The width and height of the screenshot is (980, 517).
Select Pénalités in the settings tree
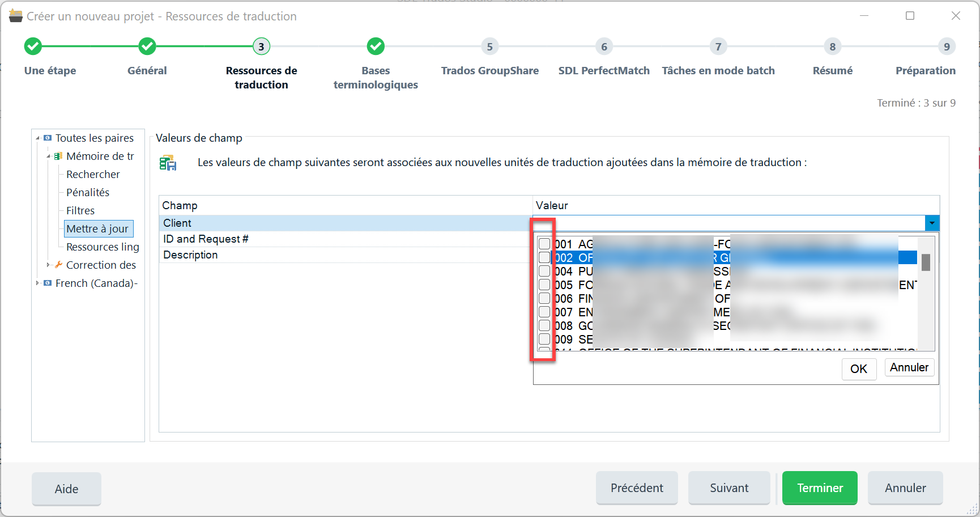pyautogui.click(x=88, y=192)
